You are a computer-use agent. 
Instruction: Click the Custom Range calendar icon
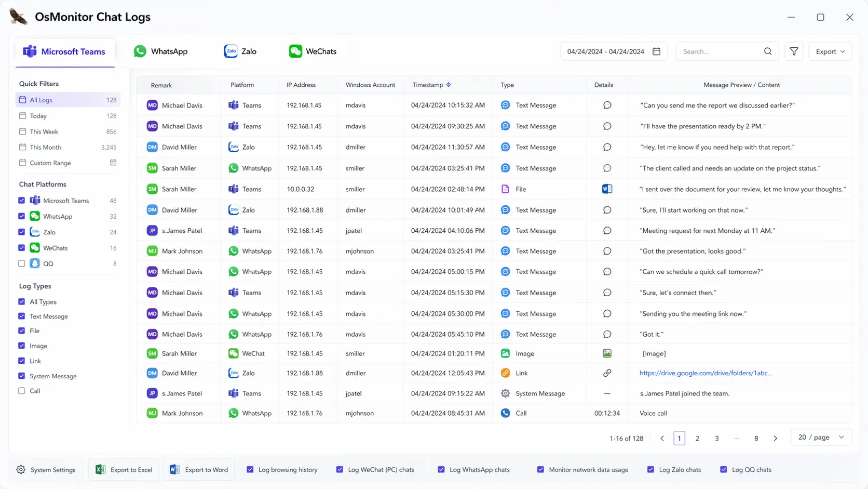(x=113, y=163)
